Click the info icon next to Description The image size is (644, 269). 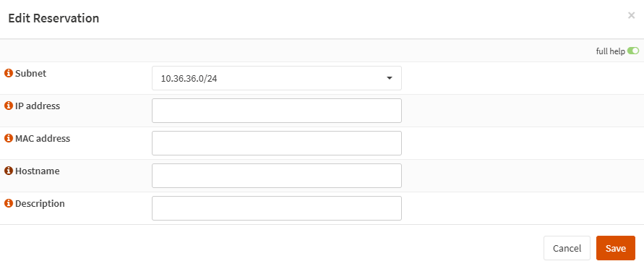[x=8, y=203]
